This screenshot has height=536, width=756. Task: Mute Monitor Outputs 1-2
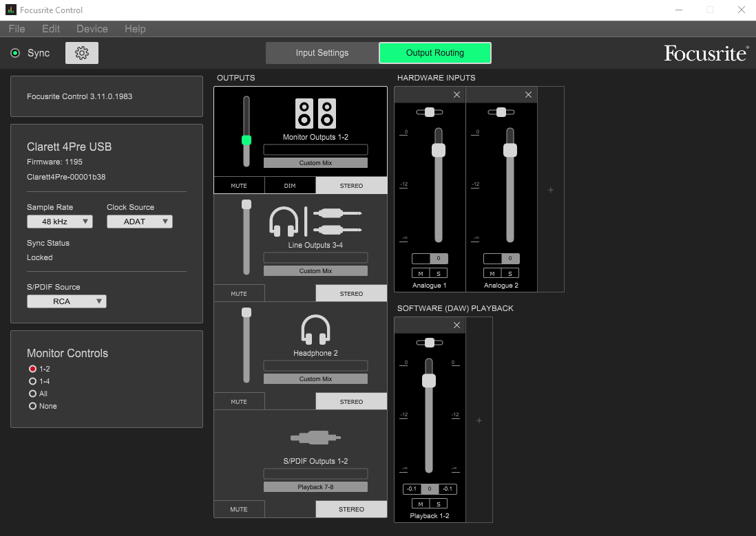pos(239,186)
